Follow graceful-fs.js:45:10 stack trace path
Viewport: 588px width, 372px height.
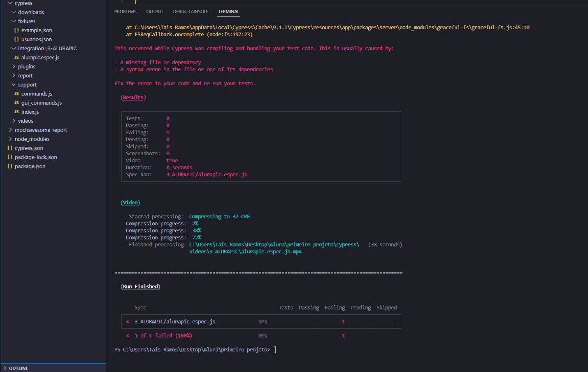coord(332,28)
